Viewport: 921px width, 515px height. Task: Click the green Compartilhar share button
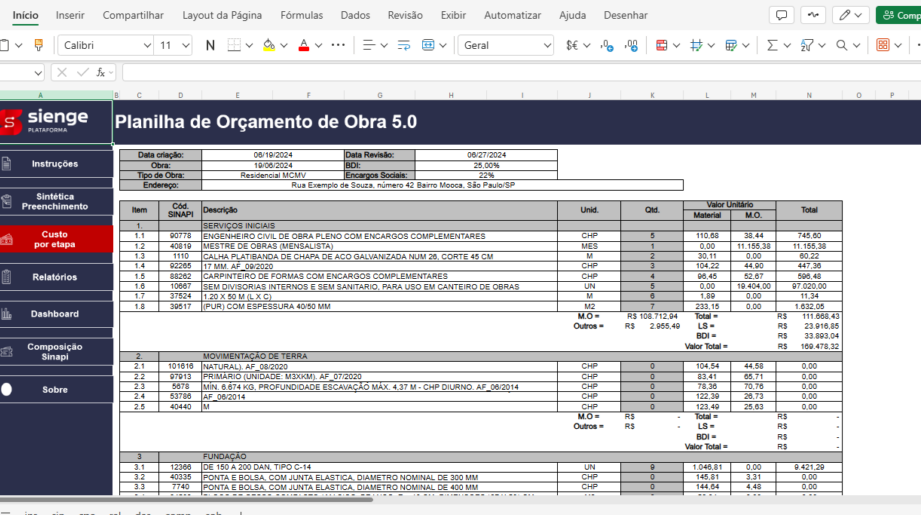click(x=899, y=15)
